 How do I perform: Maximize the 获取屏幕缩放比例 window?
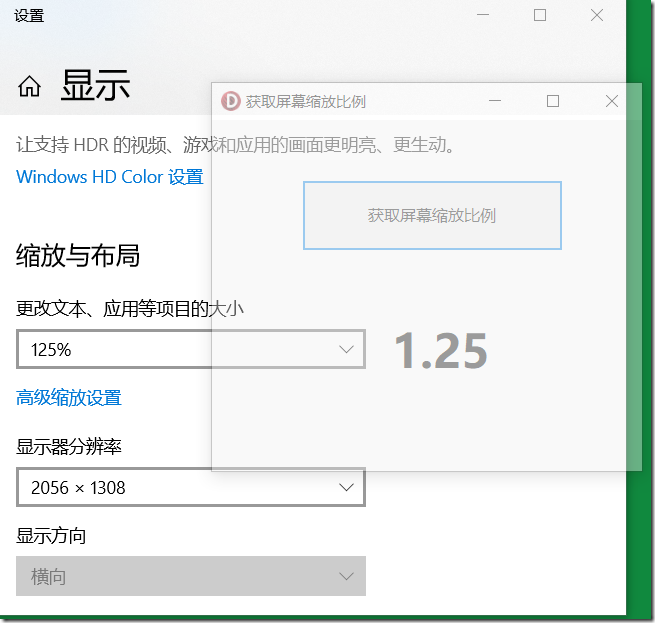click(553, 101)
